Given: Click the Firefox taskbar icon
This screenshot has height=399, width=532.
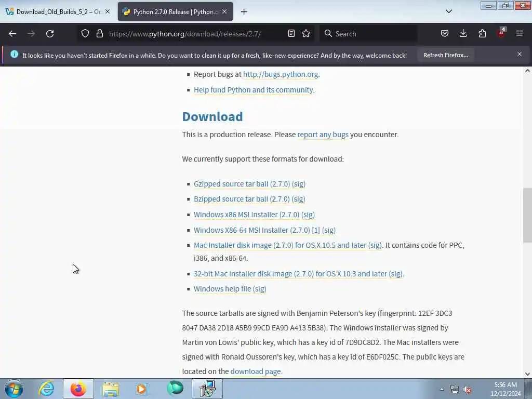Looking at the screenshot, I should [x=78, y=389].
